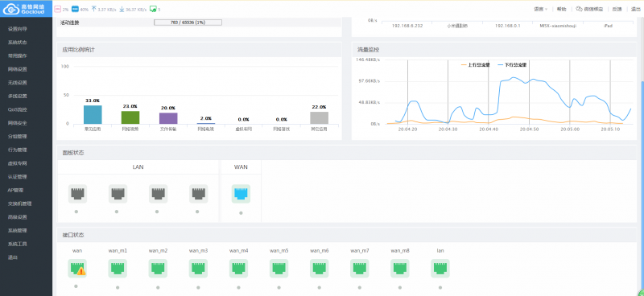Click the upload speed arrow icon

tap(93, 9)
